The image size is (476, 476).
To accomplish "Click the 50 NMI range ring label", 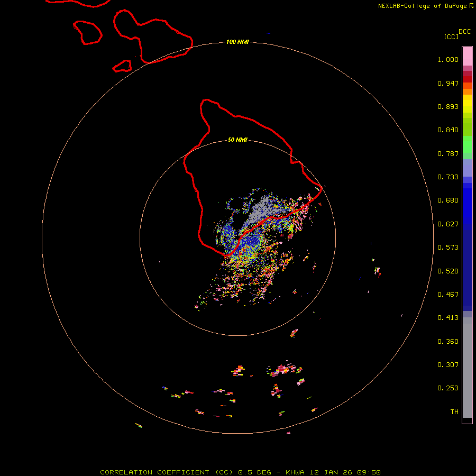I will (237, 140).
